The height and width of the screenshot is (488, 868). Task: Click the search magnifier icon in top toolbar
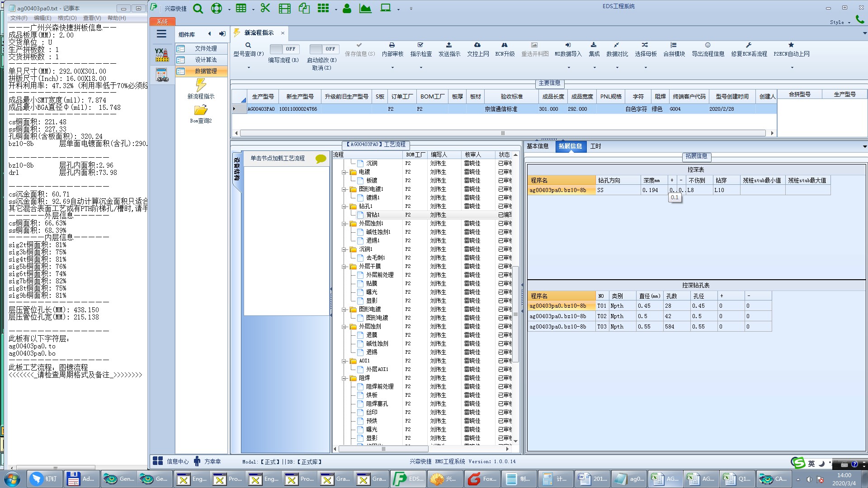tap(198, 9)
